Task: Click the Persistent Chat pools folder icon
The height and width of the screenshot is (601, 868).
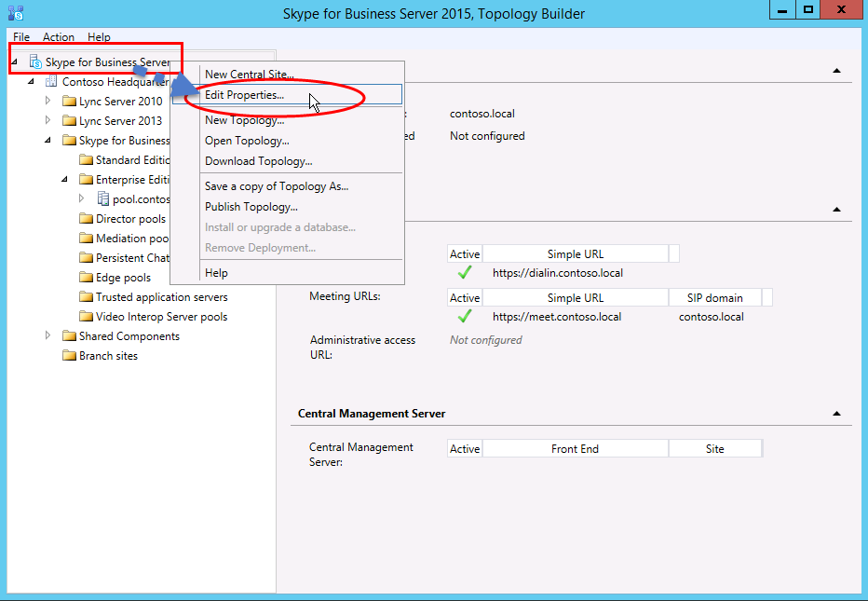Action: tap(86, 257)
